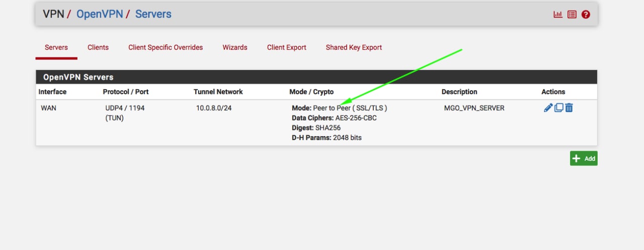The width and height of the screenshot is (644, 250).
Task: Go to the Client Export tab
Action: (287, 47)
